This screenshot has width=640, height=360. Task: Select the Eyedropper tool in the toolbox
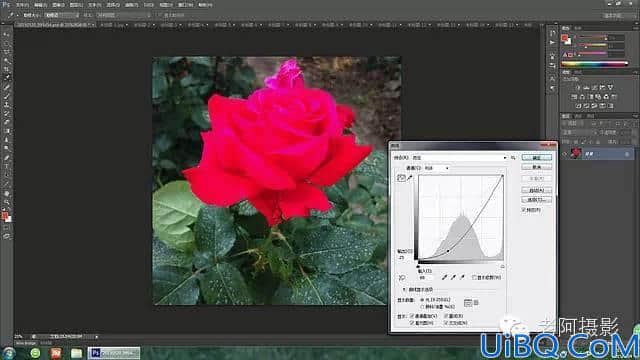(6, 78)
